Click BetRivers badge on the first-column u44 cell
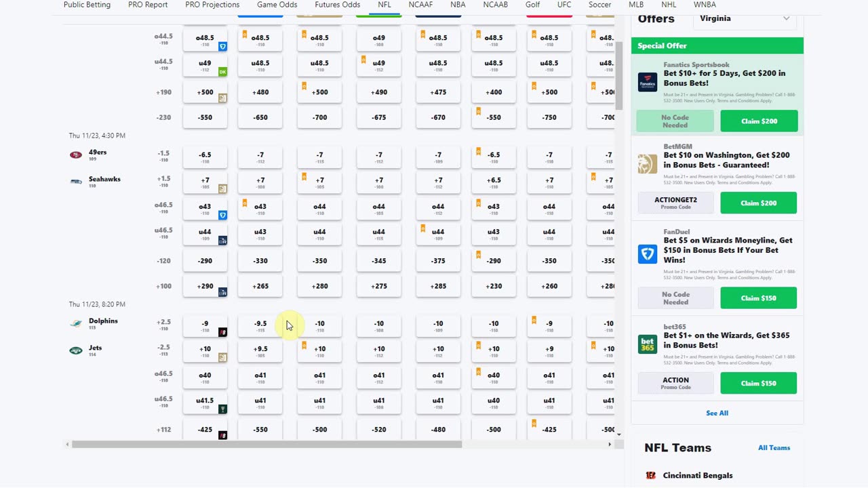This screenshot has width=868, height=488. (x=222, y=241)
